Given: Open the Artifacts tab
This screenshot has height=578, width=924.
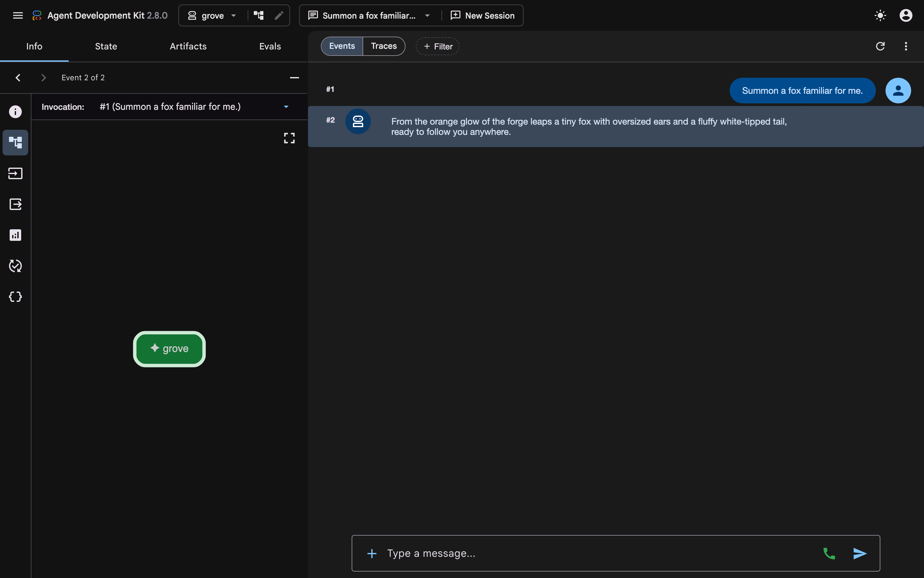Looking at the screenshot, I should [x=188, y=46].
